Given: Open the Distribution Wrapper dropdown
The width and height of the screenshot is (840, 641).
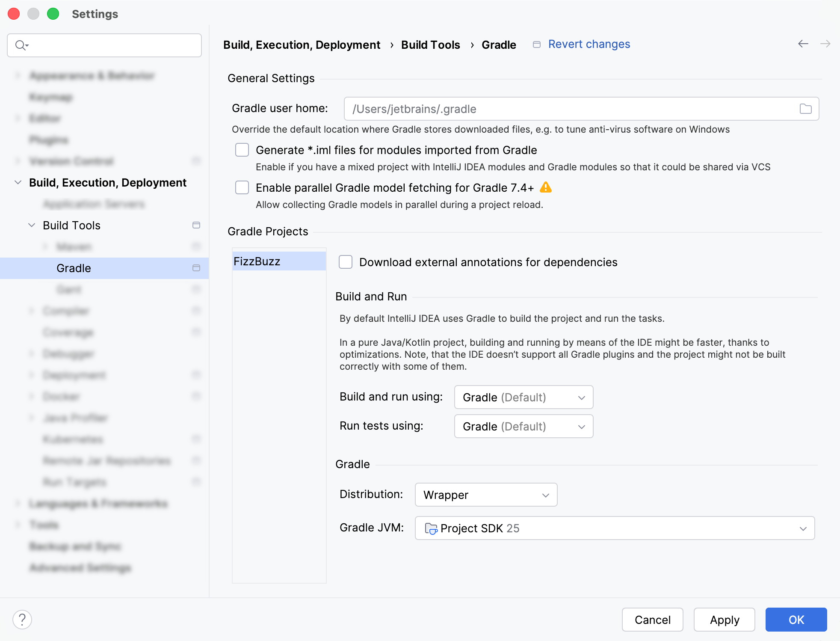Looking at the screenshot, I should (486, 495).
